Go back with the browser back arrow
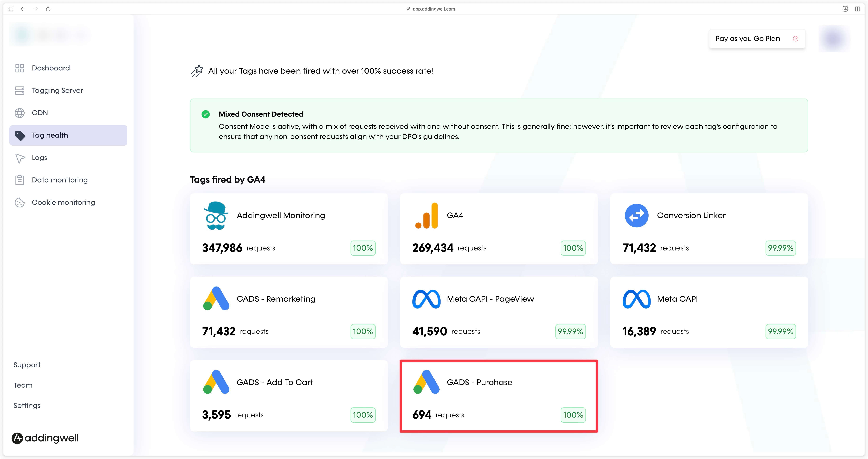 tap(23, 9)
